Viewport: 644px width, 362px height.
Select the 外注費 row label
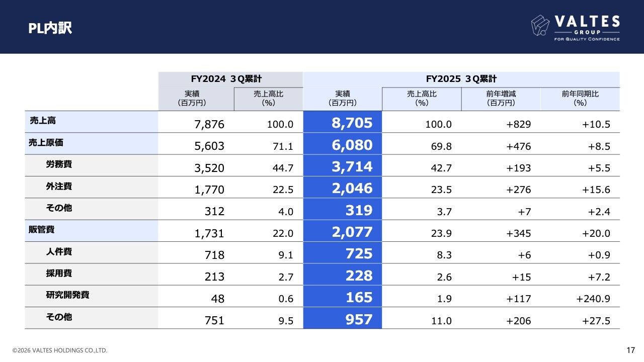pos(59,187)
